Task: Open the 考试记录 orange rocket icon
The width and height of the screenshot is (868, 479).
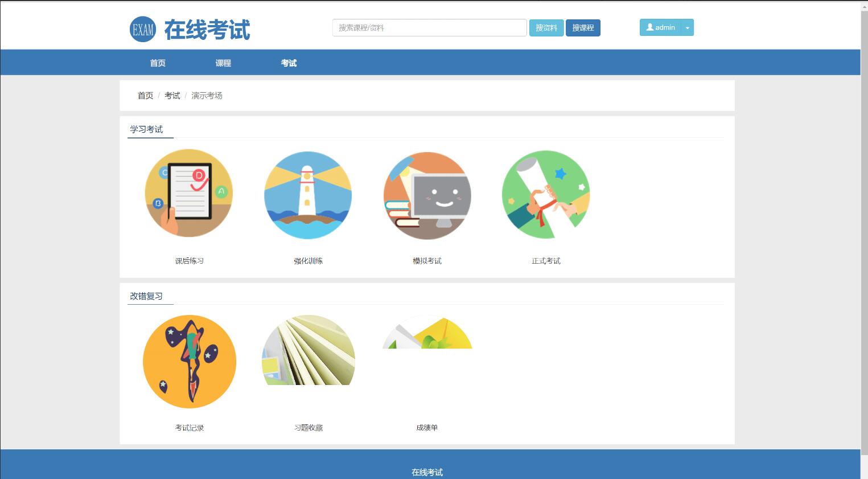Action: [189, 362]
